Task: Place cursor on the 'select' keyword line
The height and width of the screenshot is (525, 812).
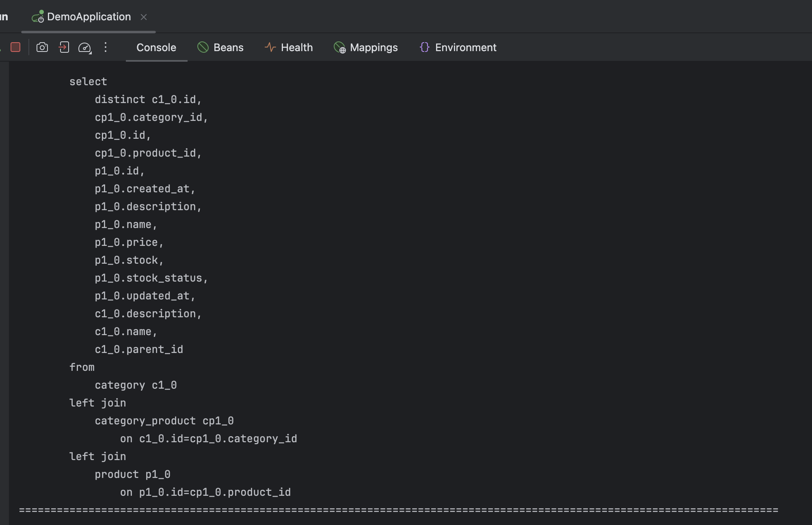Action: [88, 82]
